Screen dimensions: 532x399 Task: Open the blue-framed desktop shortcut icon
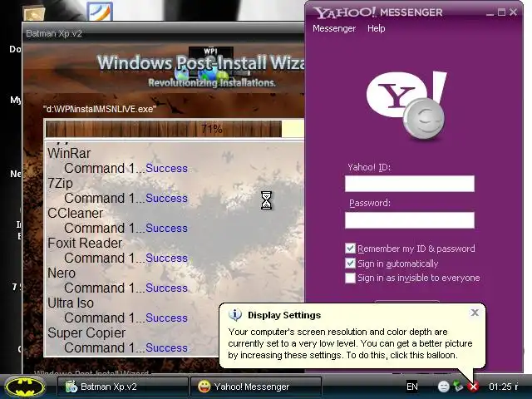pyautogui.click(x=100, y=12)
